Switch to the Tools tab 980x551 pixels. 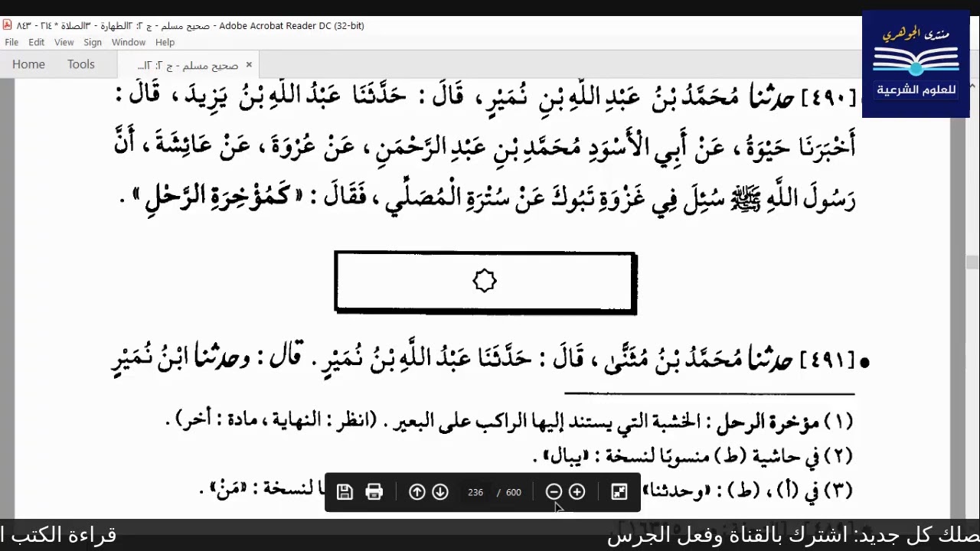tap(81, 64)
